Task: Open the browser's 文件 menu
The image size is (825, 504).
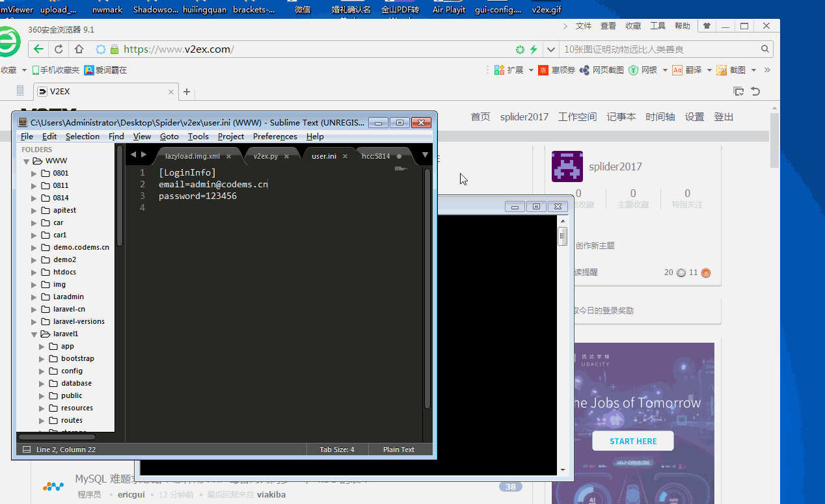Action: [x=584, y=26]
